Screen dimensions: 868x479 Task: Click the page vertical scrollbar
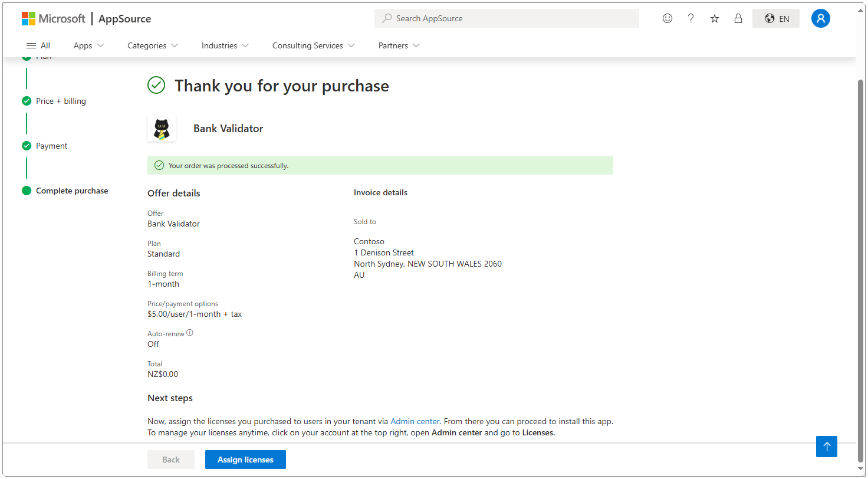pos(862,271)
